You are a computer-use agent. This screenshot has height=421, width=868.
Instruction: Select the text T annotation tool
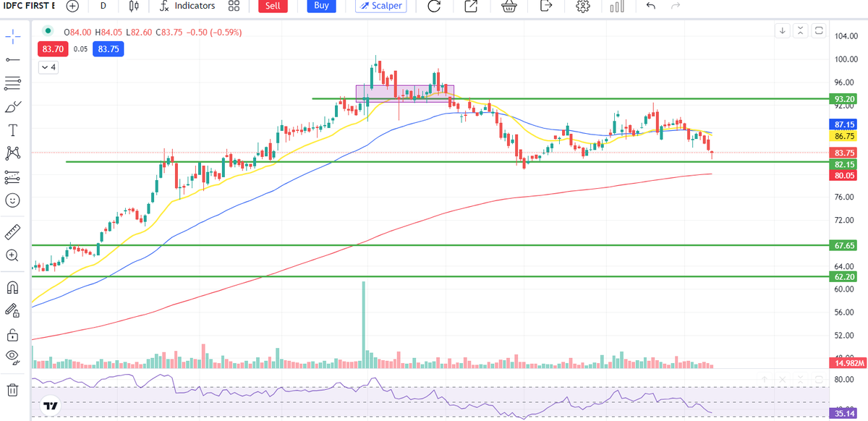(12, 130)
